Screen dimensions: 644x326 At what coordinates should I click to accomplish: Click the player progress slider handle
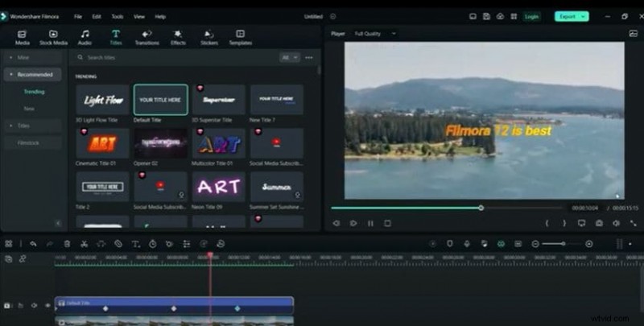coord(481,208)
